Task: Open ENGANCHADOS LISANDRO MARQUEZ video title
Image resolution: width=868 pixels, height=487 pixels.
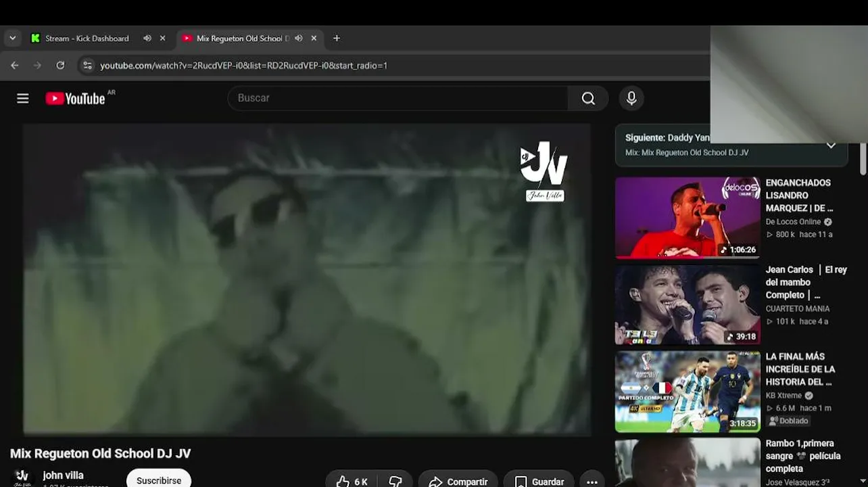Action: (799, 195)
